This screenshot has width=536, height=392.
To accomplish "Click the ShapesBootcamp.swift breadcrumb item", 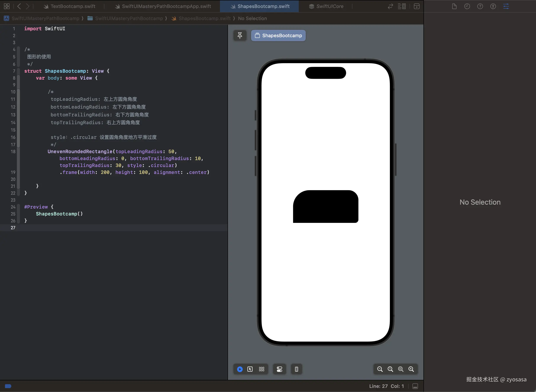I will tap(204, 19).
